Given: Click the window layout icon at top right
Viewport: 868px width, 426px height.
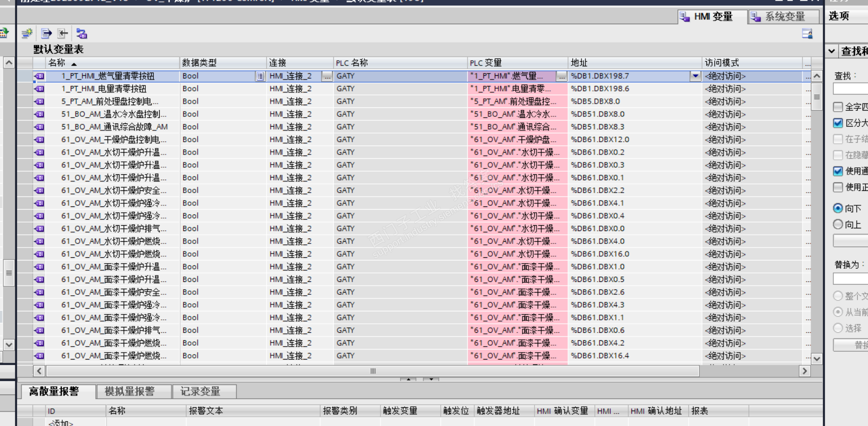Looking at the screenshot, I should (x=807, y=34).
